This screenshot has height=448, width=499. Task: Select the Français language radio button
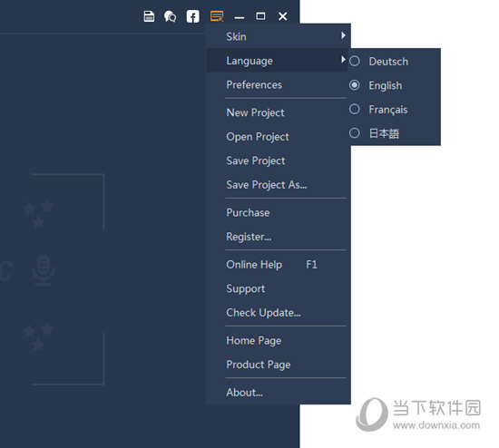pos(355,109)
